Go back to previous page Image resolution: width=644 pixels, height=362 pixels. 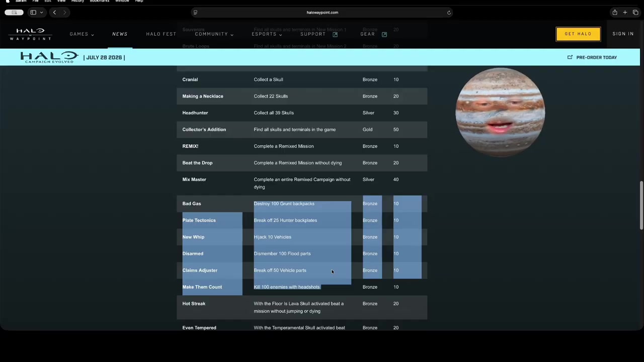54,13
